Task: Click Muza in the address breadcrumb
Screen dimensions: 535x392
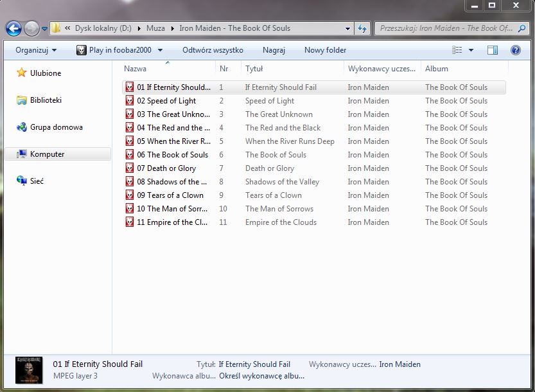Action: [x=155, y=28]
